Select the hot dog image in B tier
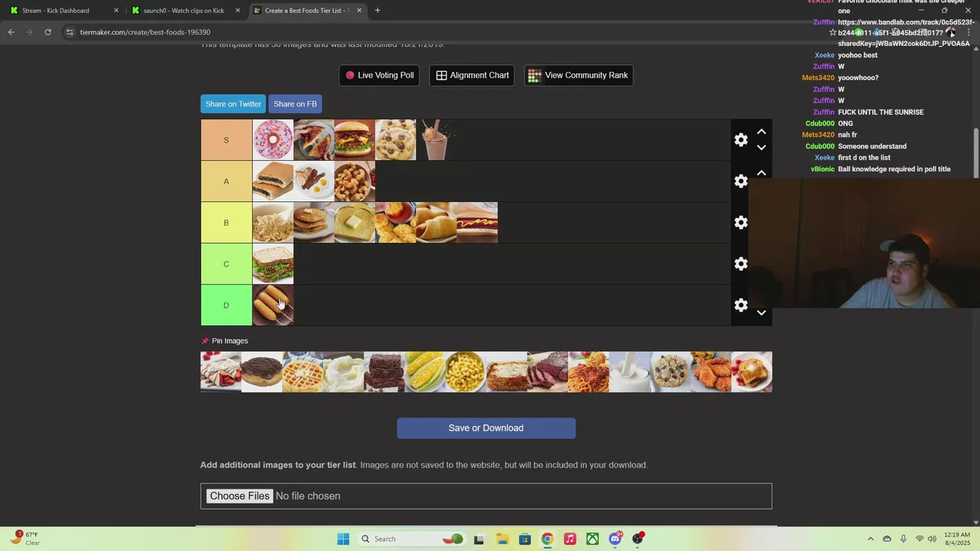980x551 pixels. (x=477, y=223)
